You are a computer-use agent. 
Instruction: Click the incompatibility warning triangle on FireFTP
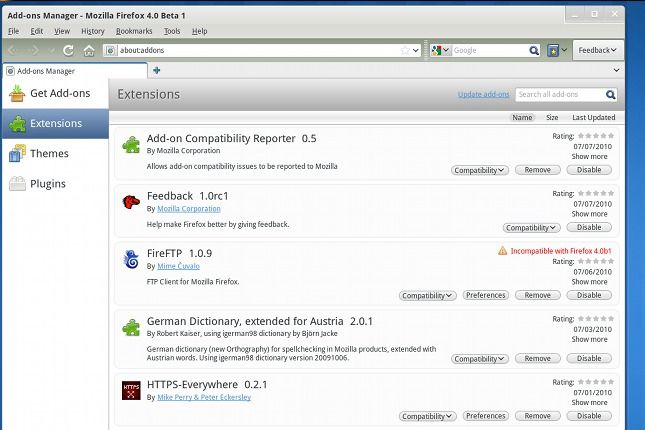[x=502, y=251]
